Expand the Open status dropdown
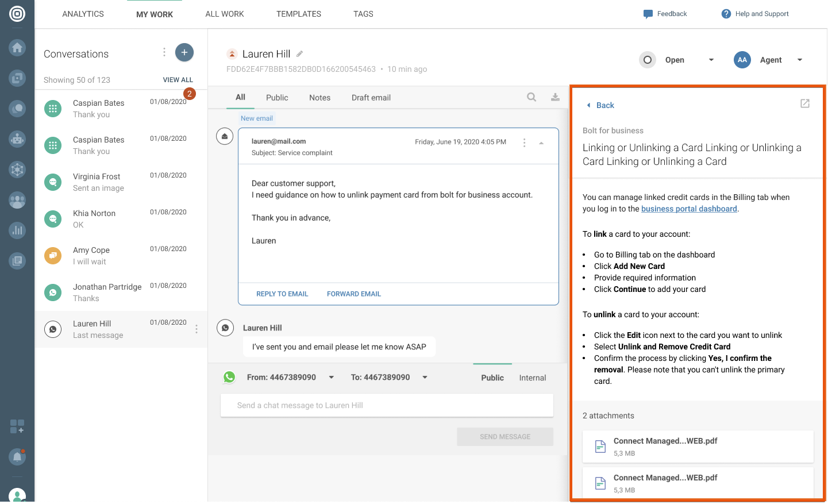The height and width of the screenshot is (504, 828). coord(711,60)
